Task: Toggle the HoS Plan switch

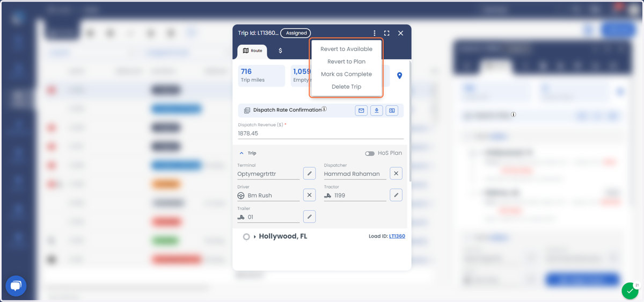Action: pos(370,153)
